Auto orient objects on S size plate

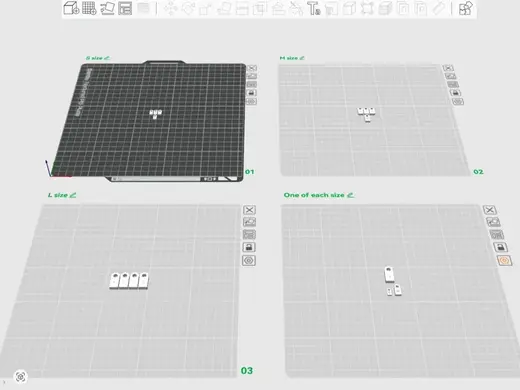point(252,76)
